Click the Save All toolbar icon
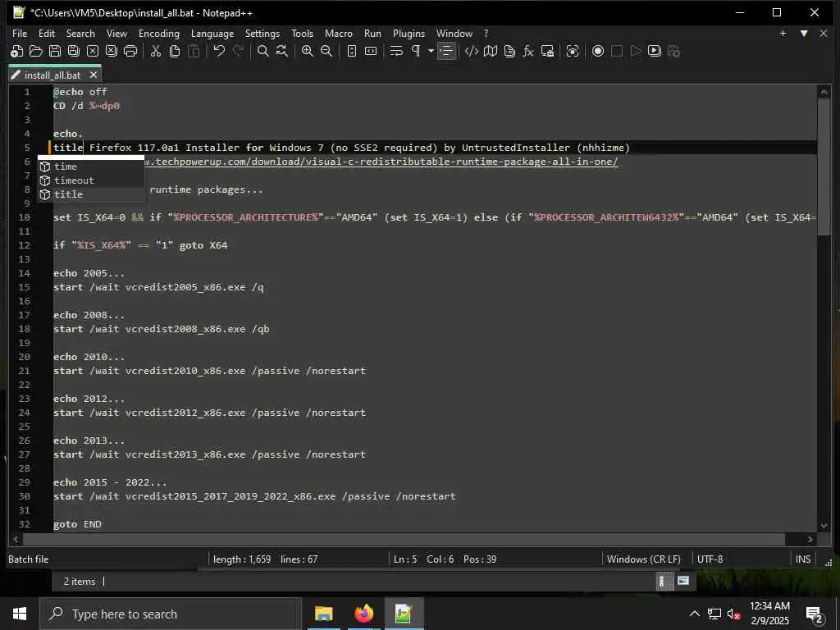 tap(73, 51)
